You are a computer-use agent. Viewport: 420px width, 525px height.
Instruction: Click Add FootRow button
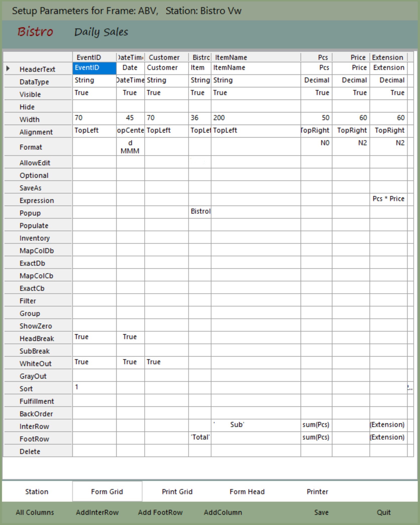point(160,512)
